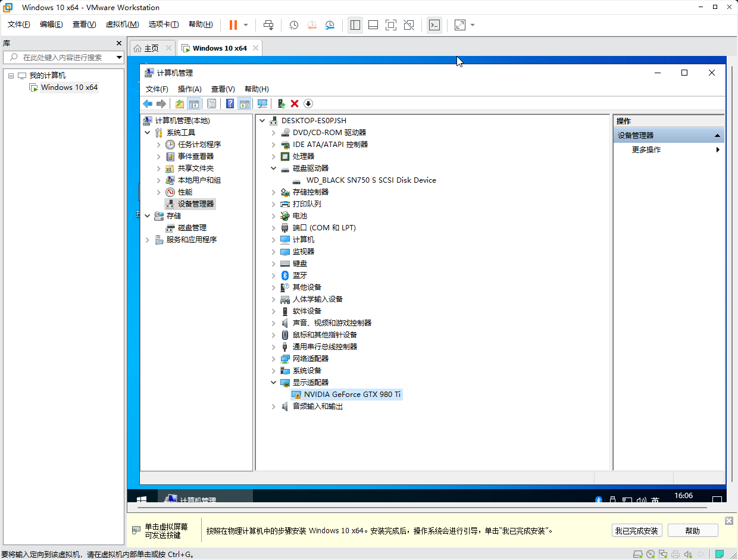Click the Update Driver icon with green arrow

click(282, 104)
